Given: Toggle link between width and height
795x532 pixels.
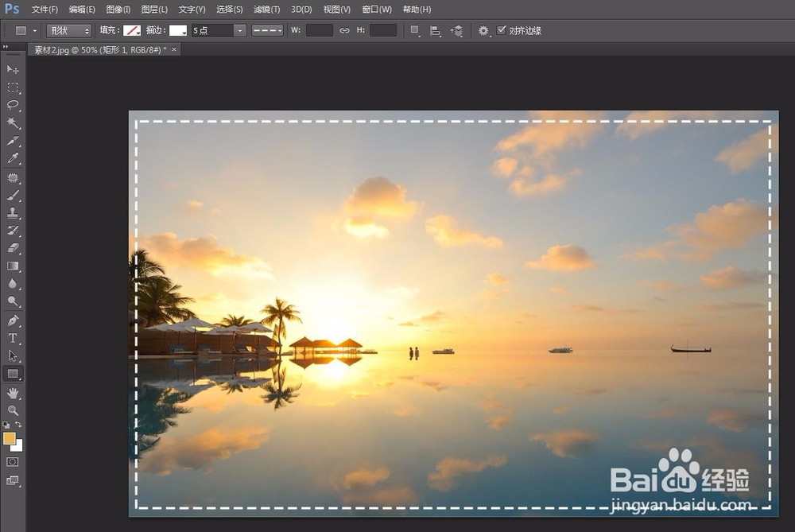Looking at the screenshot, I should pyautogui.click(x=345, y=30).
